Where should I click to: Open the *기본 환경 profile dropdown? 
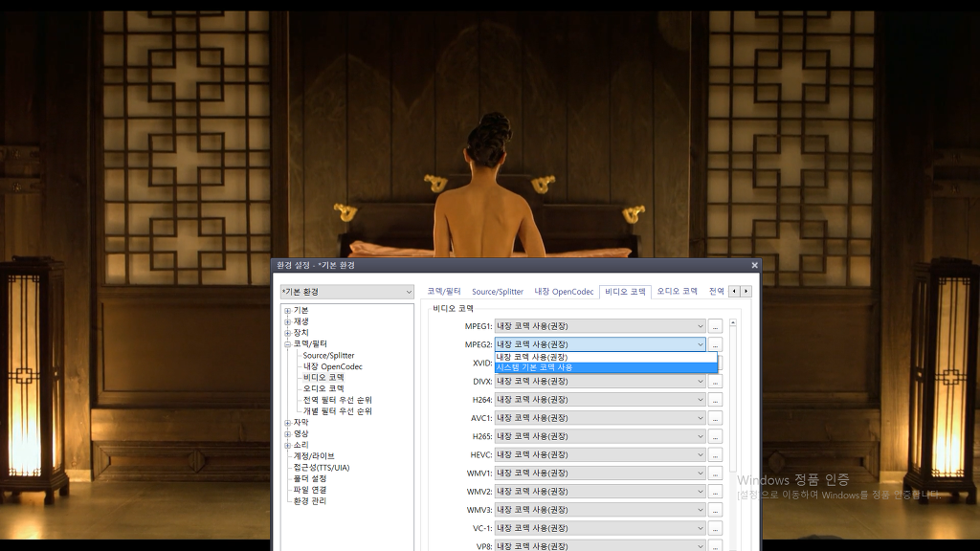point(347,292)
